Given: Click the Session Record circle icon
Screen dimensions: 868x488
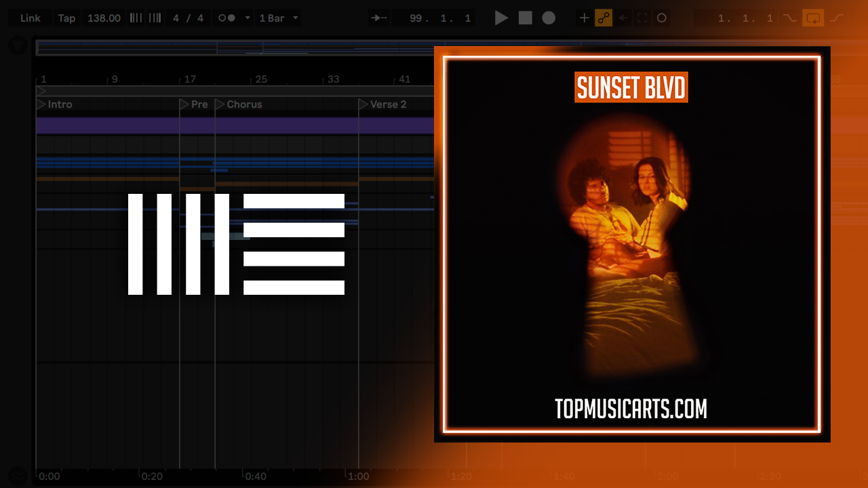Looking at the screenshot, I should point(662,18).
